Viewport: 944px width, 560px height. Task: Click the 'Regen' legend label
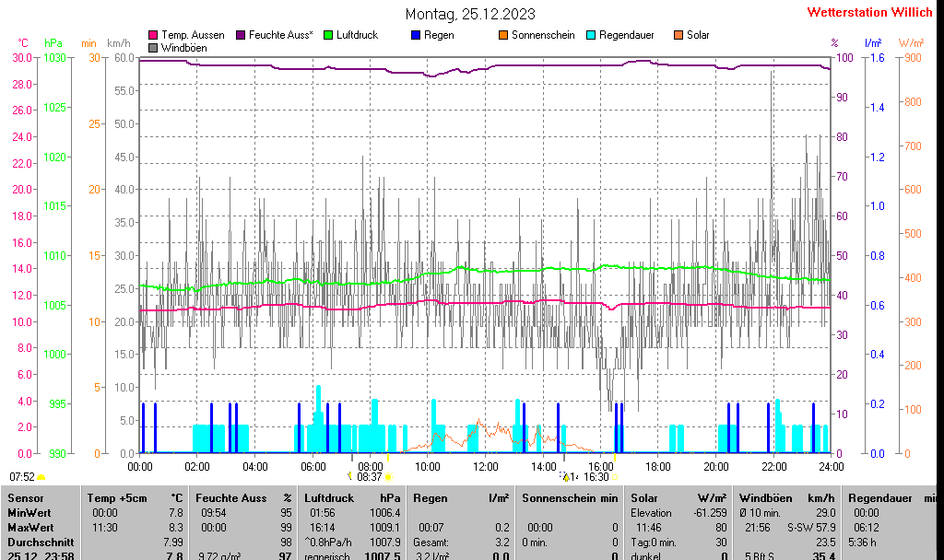pyautogui.click(x=439, y=36)
